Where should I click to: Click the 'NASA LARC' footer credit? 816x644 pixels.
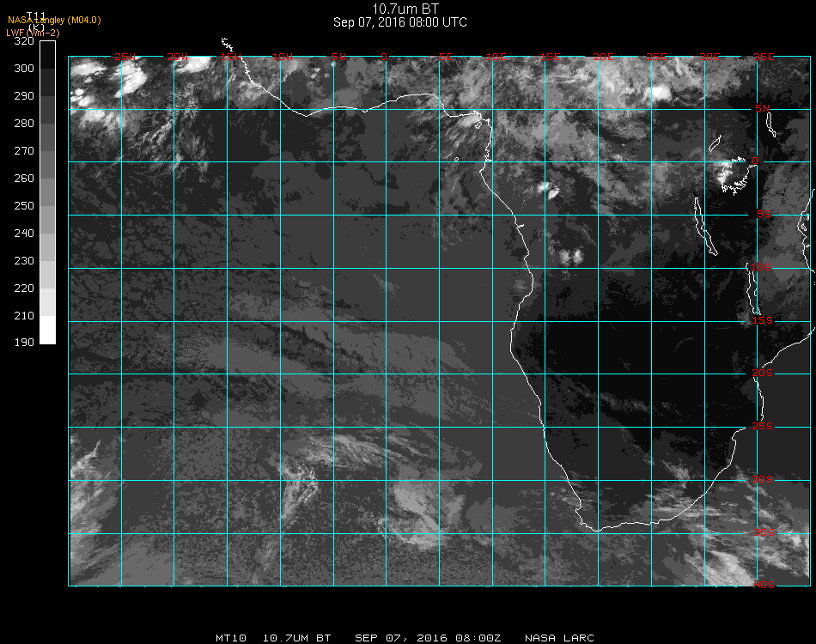click(x=559, y=638)
